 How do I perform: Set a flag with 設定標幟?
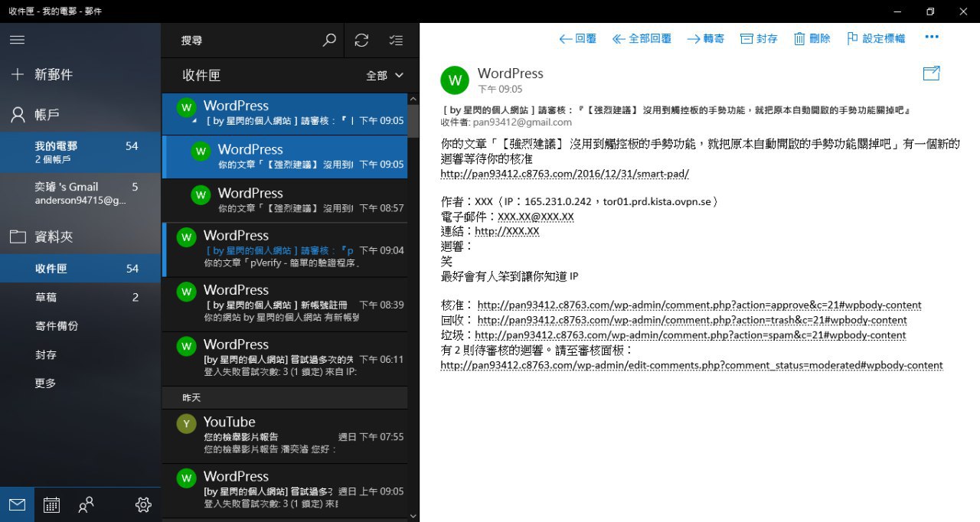(876, 38)
